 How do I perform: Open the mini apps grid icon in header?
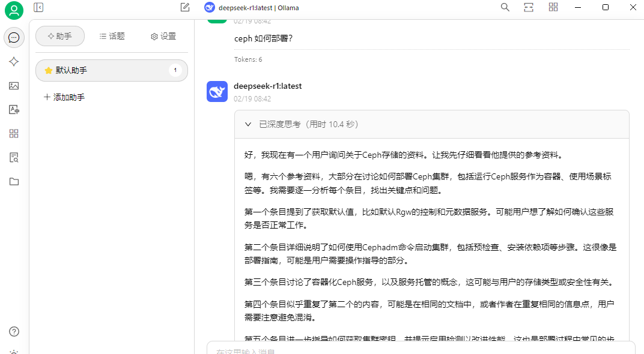(x=553, y=7)
